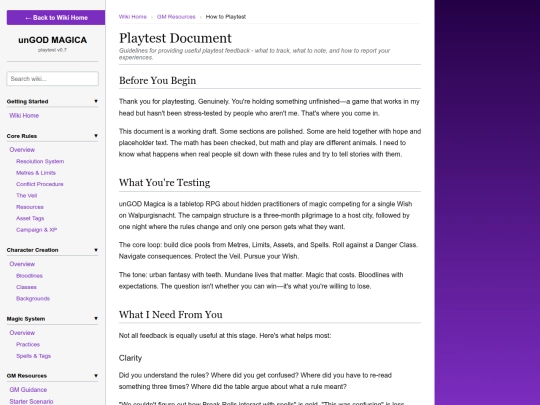Focus the Search wiki input field
540x405 pixels.
(52, 79)
